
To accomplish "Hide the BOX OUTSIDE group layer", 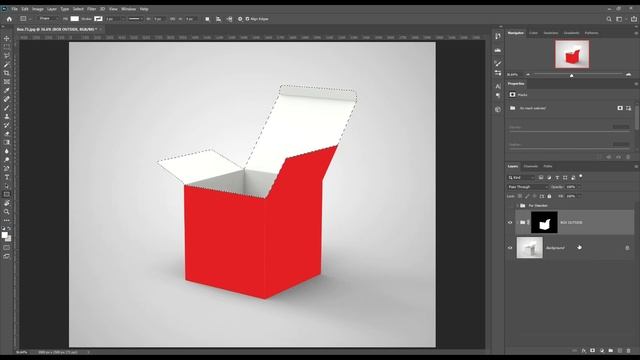I will coord(510,222).
